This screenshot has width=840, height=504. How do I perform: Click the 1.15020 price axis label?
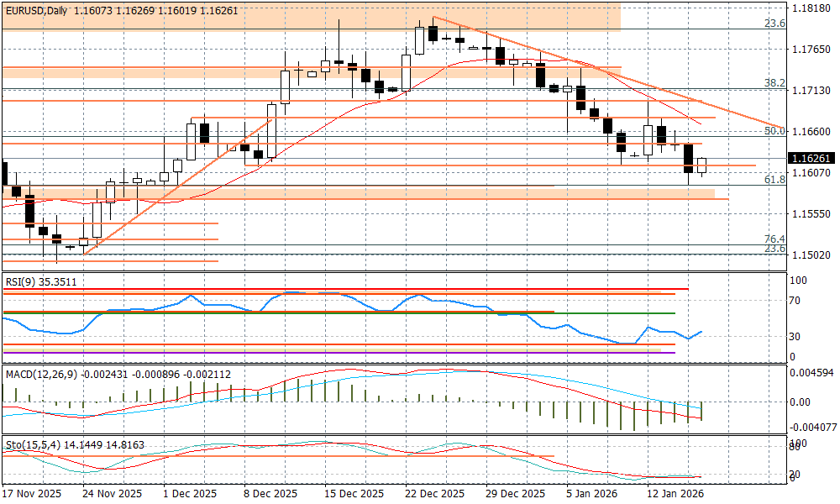pyautogui.click(x=811, y=255)
